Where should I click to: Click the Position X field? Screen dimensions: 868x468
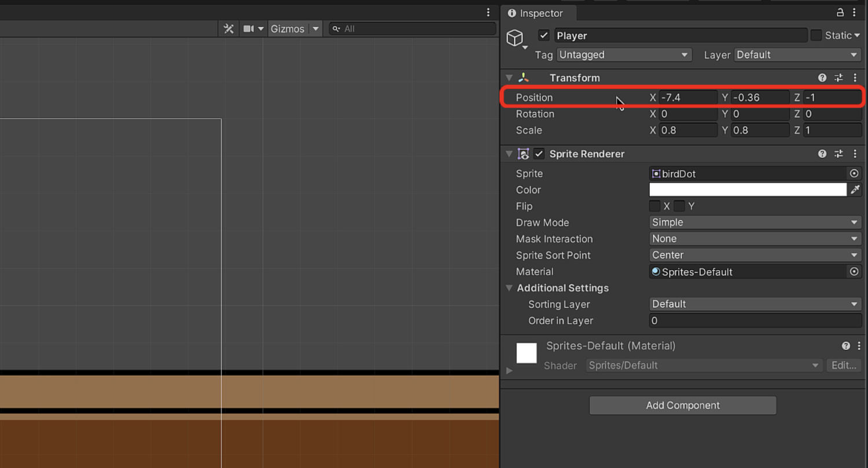point(688,98)
